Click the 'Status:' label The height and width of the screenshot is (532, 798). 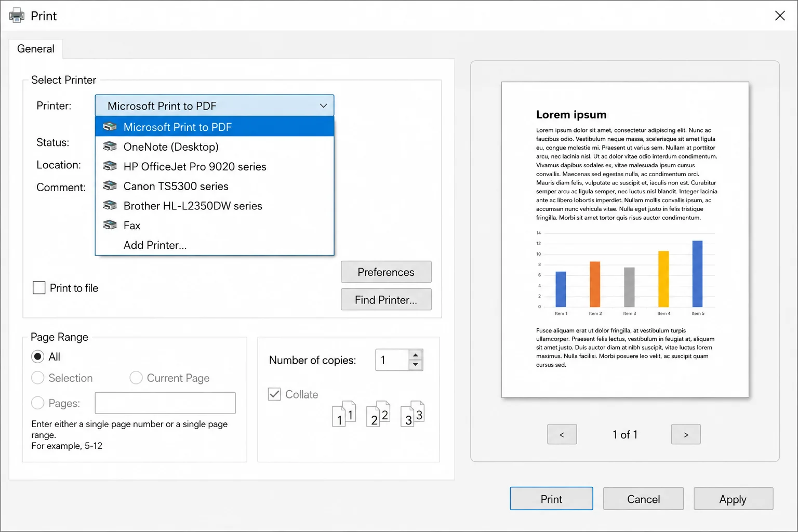[x=52, y=142]
